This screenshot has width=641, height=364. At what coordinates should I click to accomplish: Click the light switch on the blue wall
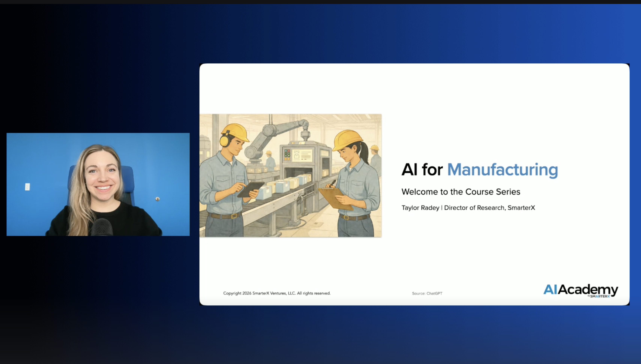click(x=28, y=187)
